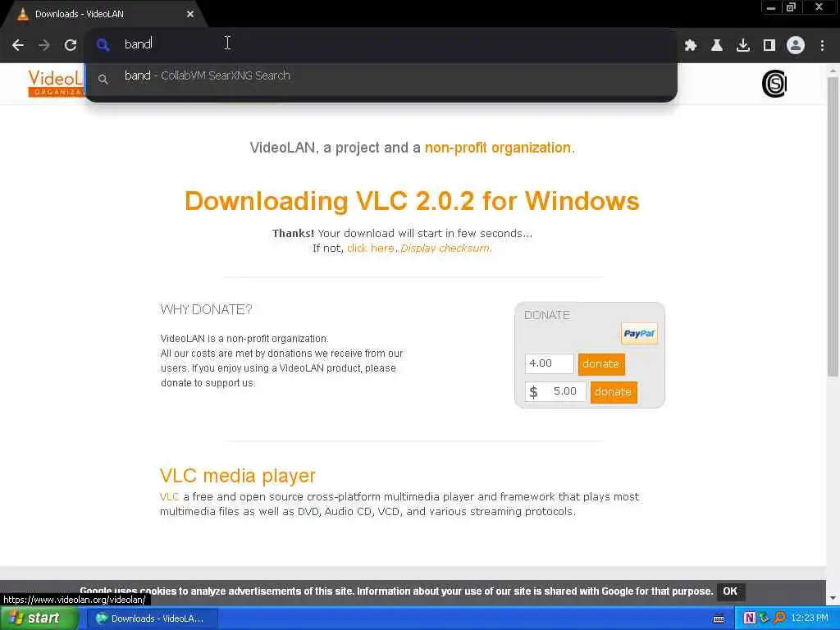
Task: Click the scrollbar up arrow
Action: click(833, 71)
